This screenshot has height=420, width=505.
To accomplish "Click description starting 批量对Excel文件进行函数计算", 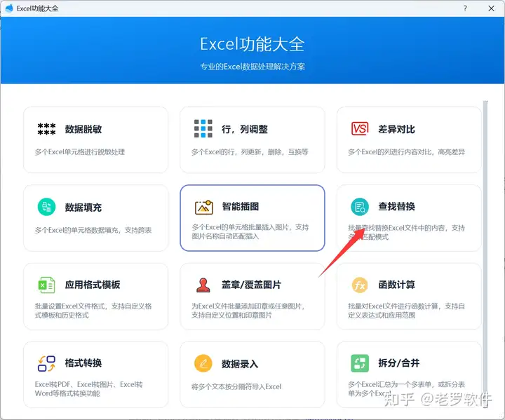I will [406, 311].
